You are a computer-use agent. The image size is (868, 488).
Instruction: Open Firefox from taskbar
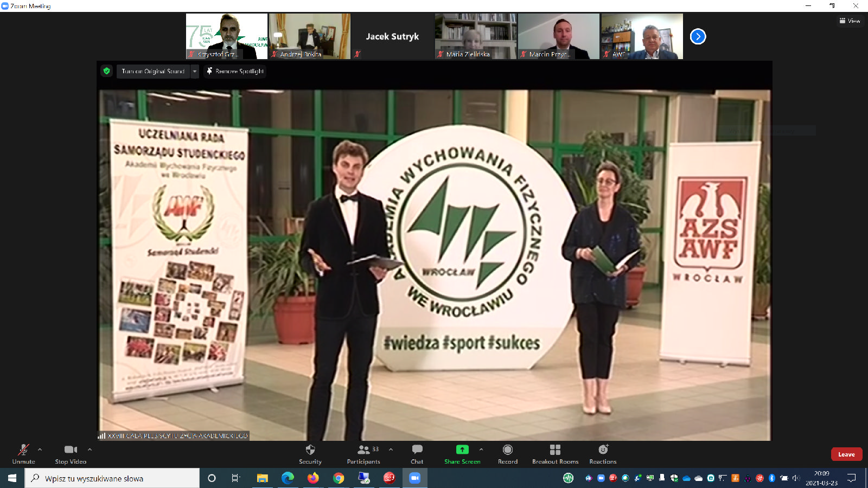pyautogui.click(x=313, y=478)
